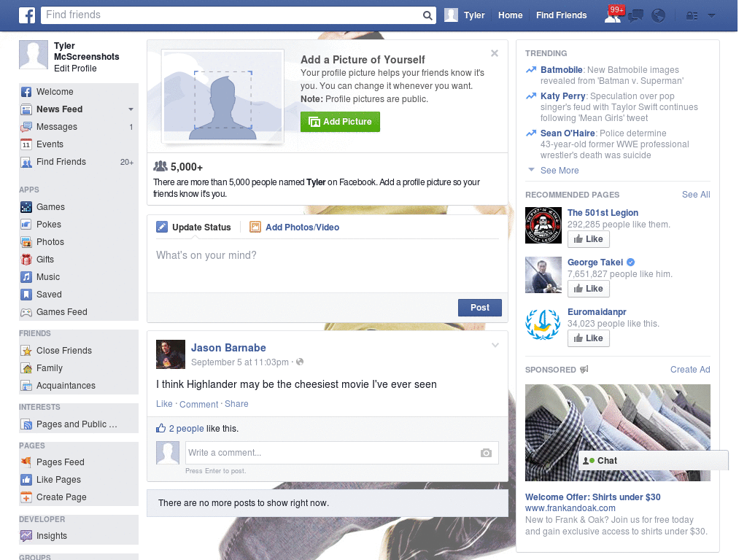747x560 pixels.
Task: Open the Batmobile trending topic
Action: point(561,70)
